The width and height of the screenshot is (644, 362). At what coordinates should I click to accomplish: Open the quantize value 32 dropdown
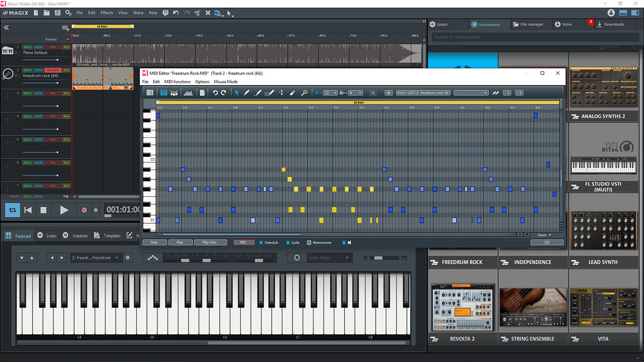330,93
